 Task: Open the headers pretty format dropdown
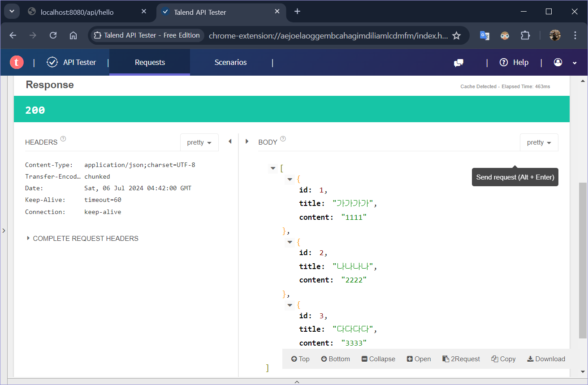coord(199,142)
